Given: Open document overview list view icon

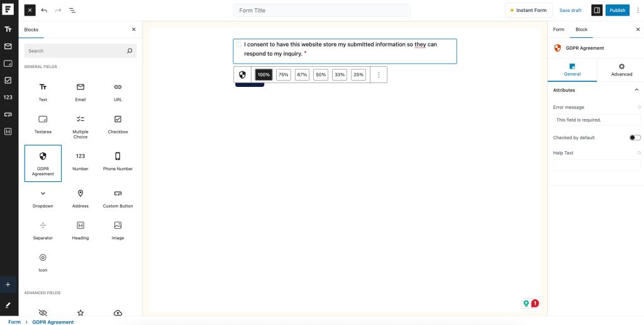Looking at the screenshot, I should [x=72, y=11].
